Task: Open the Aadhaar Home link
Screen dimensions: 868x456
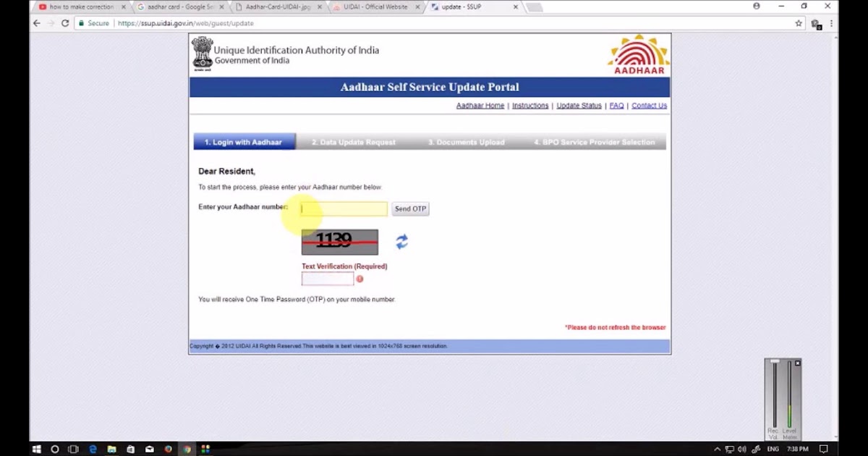Action: point(480,106)
